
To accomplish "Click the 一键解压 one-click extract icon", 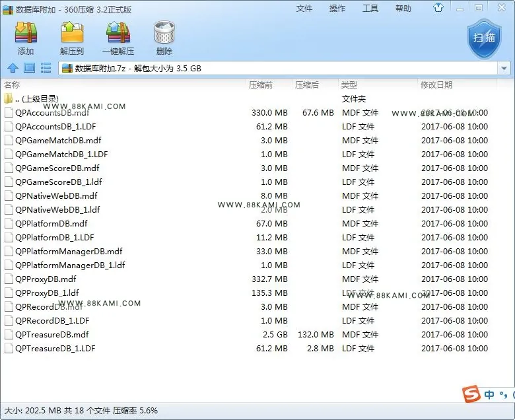I will [x=118, y=32].
